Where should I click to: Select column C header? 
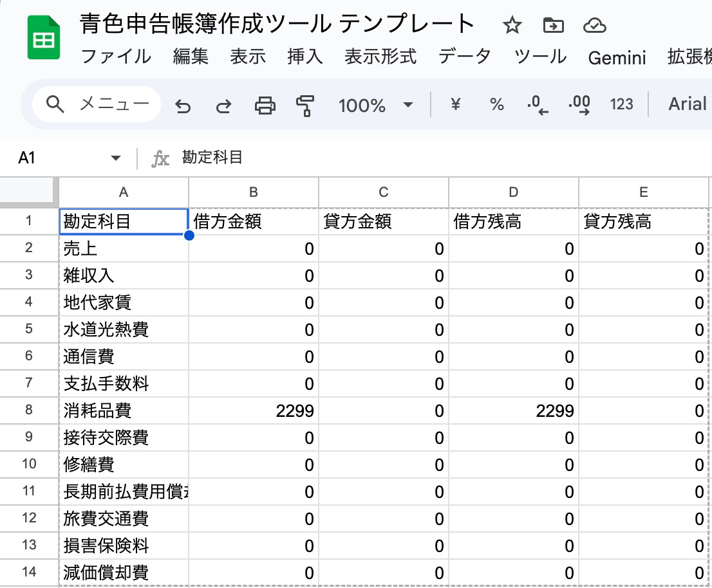coord(383,192)
